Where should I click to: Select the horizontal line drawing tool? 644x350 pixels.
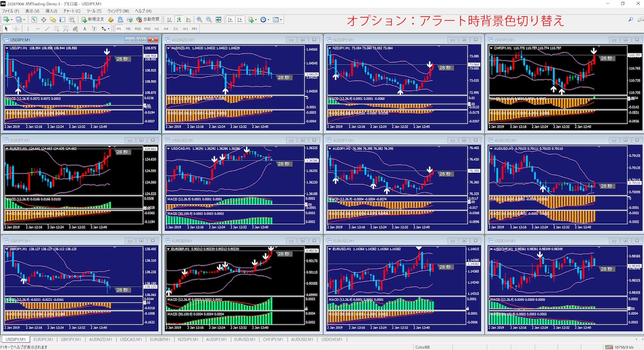[x=37, y=29]
